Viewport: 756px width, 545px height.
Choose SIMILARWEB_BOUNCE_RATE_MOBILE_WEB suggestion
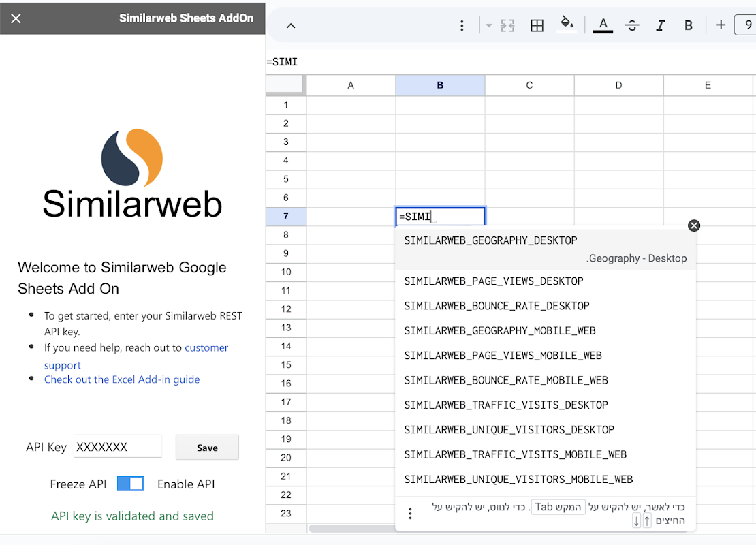click(x=546, y=381)
